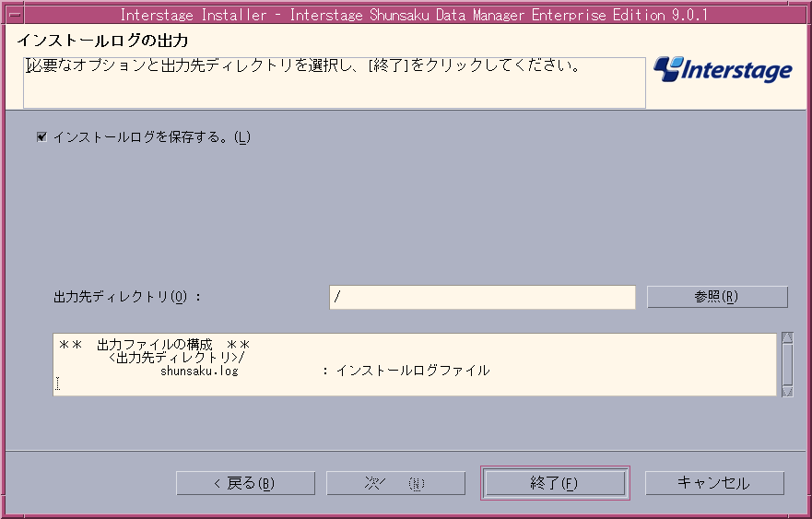Toggle the インストールログを保存する checkbox
Viewport: 812px width, 519px height.
tap(42, 137)
